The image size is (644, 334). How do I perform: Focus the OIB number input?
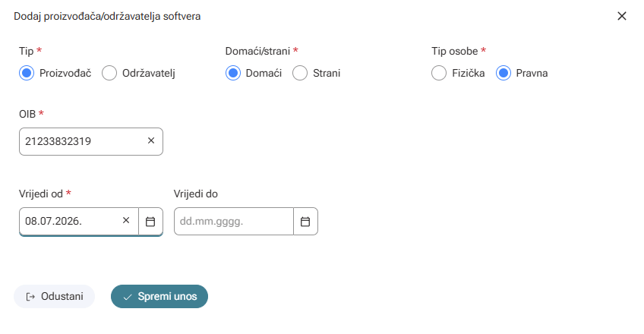coord(82,141)
